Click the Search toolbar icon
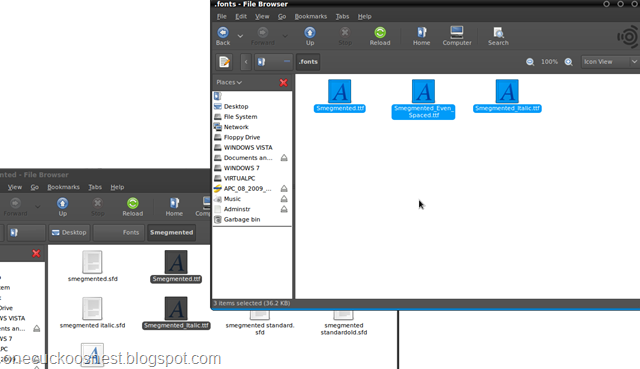Screen dimensions: 640x369 click(x=498, y=36)
